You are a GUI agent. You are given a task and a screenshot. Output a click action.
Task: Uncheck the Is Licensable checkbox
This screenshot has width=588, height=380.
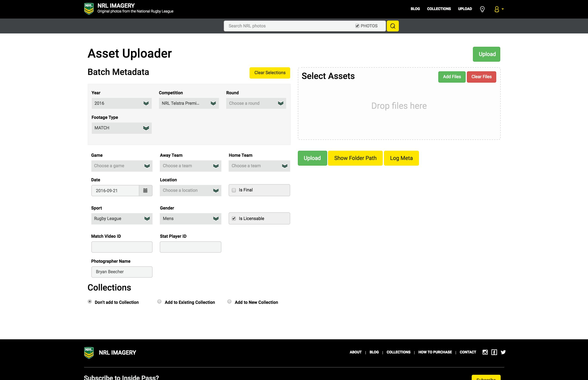pyautogui.click(x=234, y=218)
